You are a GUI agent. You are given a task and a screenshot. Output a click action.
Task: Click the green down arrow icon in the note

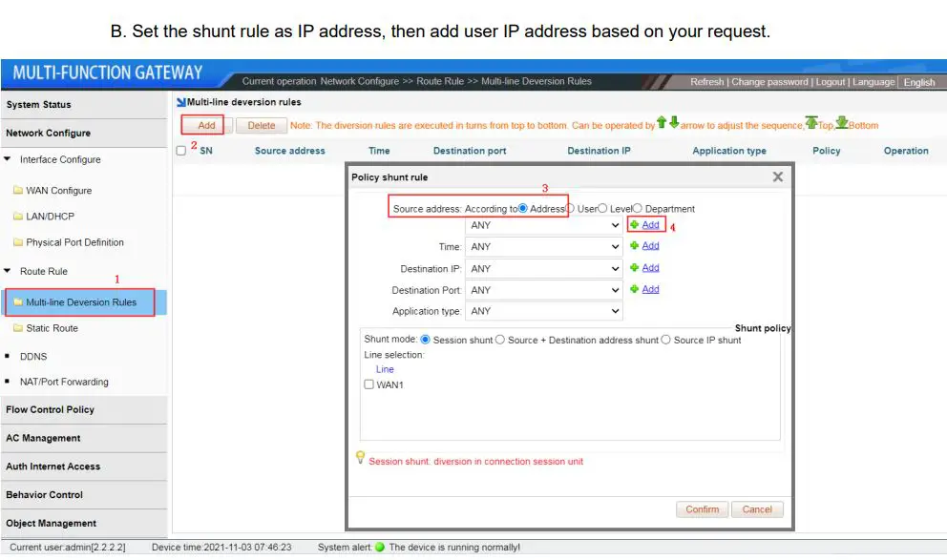(674, 122)
